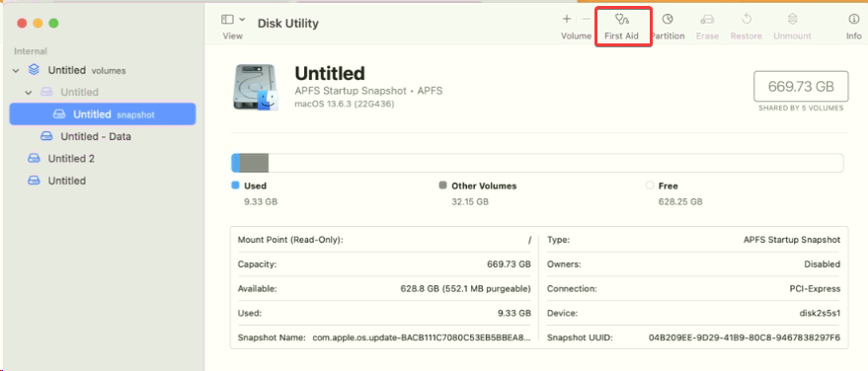Click the disk usage bar
This screenshot has width=868, height=371.
(x=537, y=163)
